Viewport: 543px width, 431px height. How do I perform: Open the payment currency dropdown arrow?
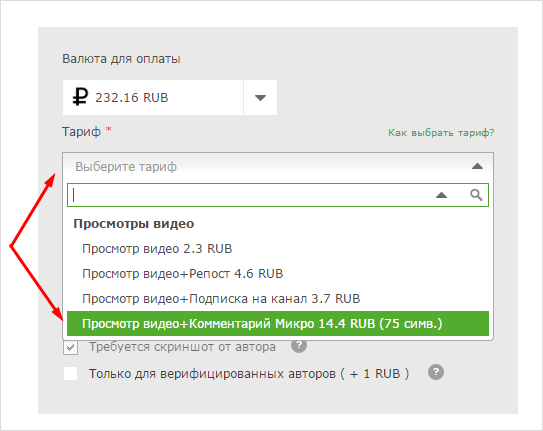[260, 98]
